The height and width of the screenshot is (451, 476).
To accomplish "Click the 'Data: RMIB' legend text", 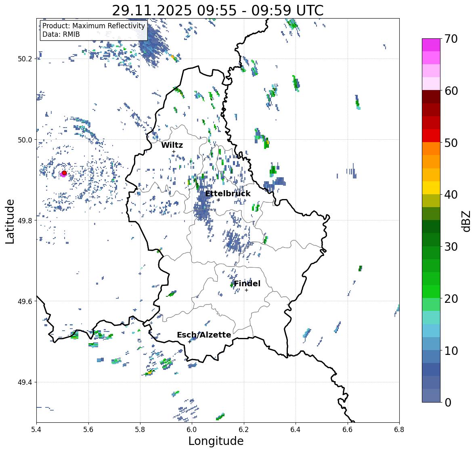I will tap(61, 34).
